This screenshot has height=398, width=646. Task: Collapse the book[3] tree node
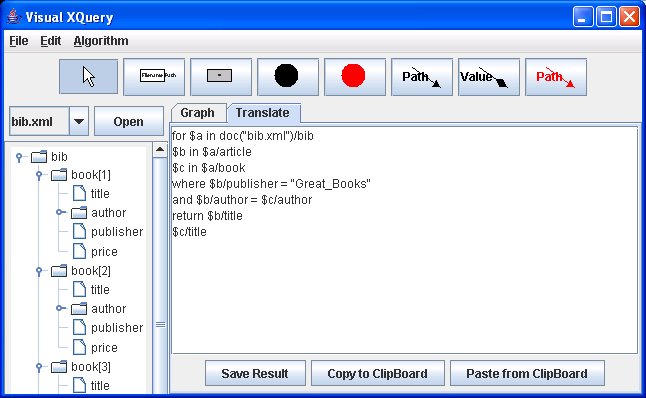click(39, 367)
